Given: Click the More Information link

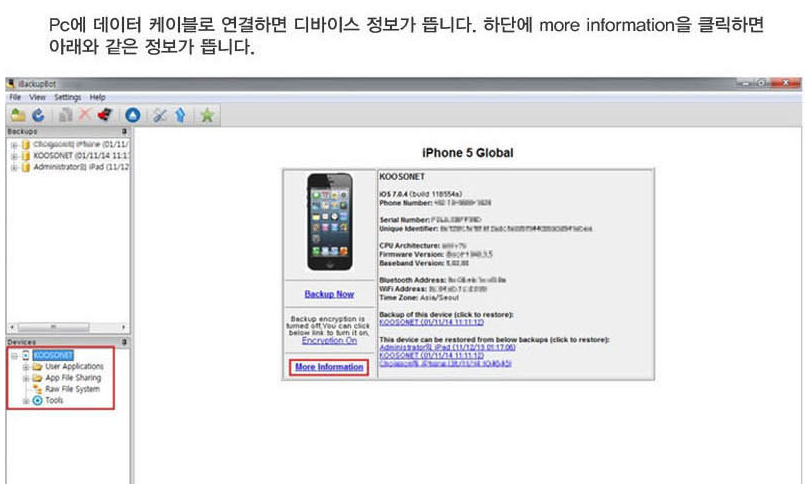Looking at the screenshot, I should click(x=329, y=367).
